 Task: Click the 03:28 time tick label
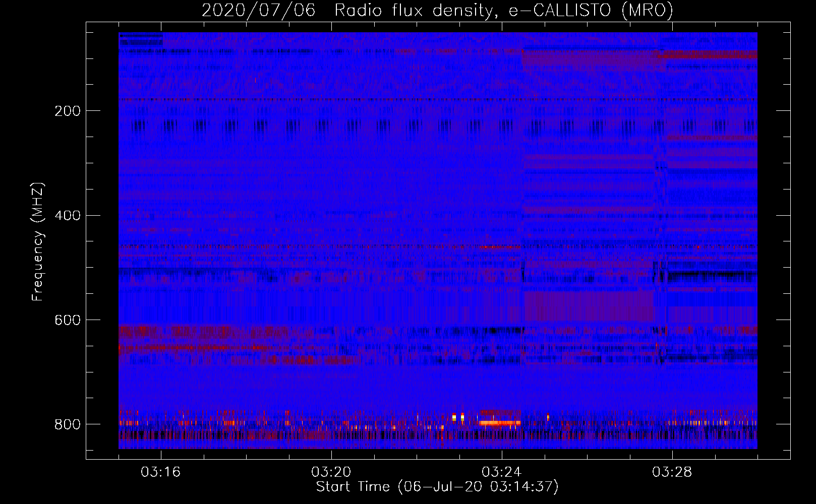[672, 472]
